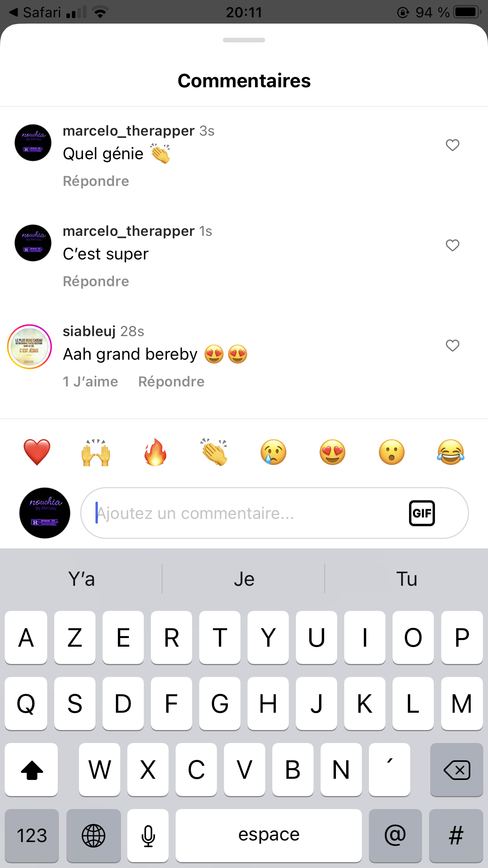Return to Safari via status bar
This screenshot has height=868, width=488.
[35, 12]
